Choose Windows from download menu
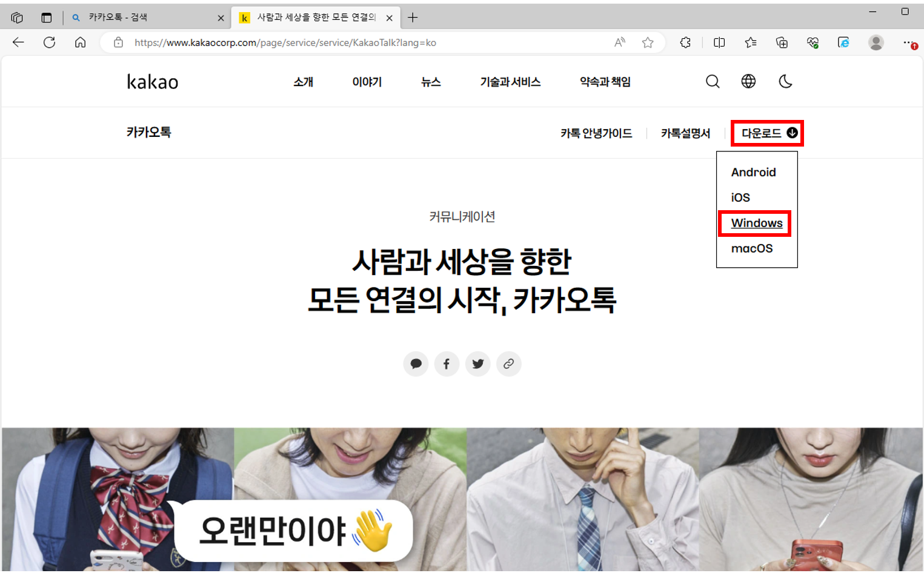The width and height of the screenshot is (924, 573). pyautogui.click(x=757, y=223)
